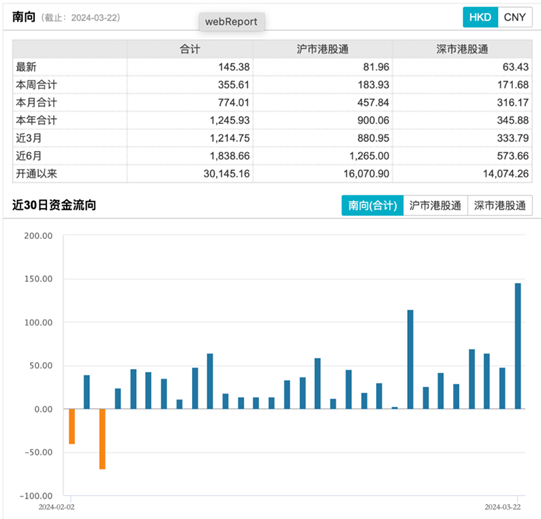Click the 合计 column header
Viewport: 541px width, 519px height.
pyautogui.click(x=190, y=49)
